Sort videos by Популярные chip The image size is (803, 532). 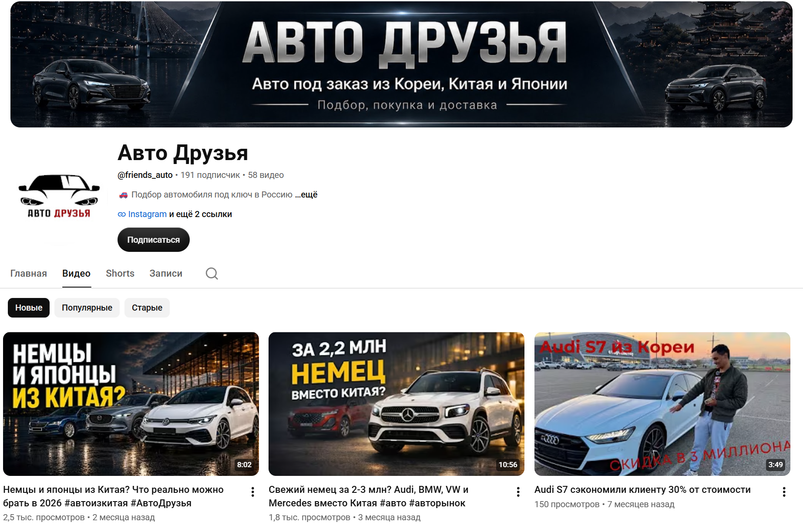tap(87, 308)
